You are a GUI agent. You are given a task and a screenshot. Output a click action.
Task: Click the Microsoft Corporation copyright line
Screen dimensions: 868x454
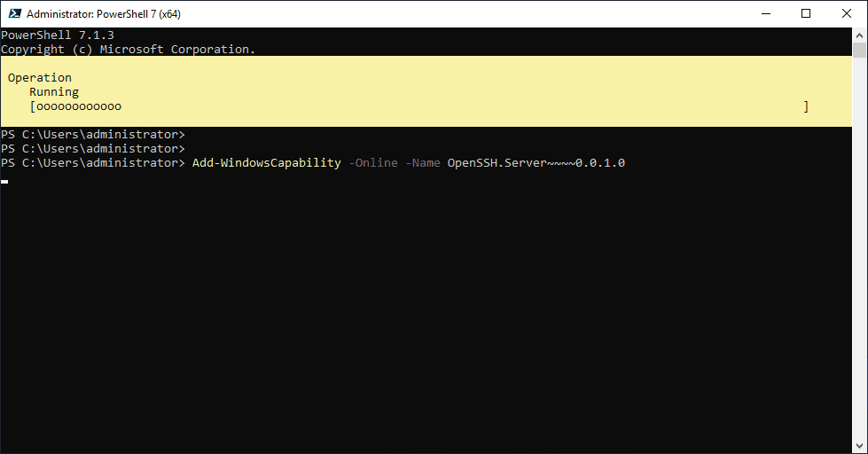pos(128,50)
